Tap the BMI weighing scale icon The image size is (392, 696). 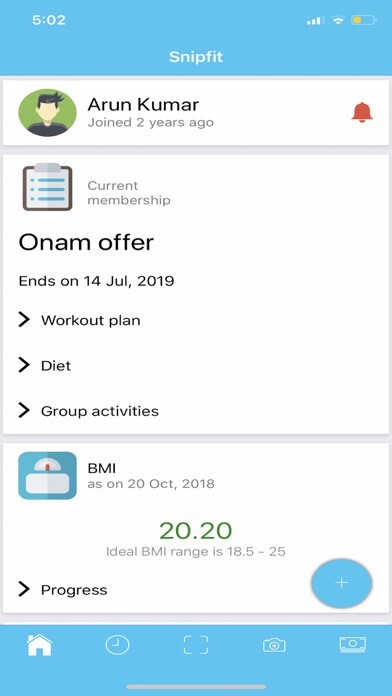[x=47, y=475]
